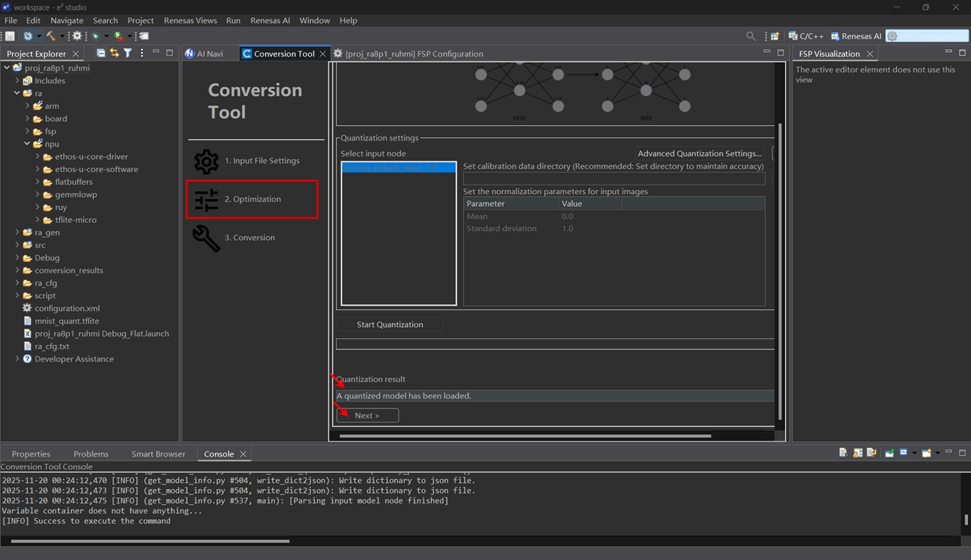Click the Open Console icon
The height and width of the screenshot is (560, 971).
(x=926, y=453)
